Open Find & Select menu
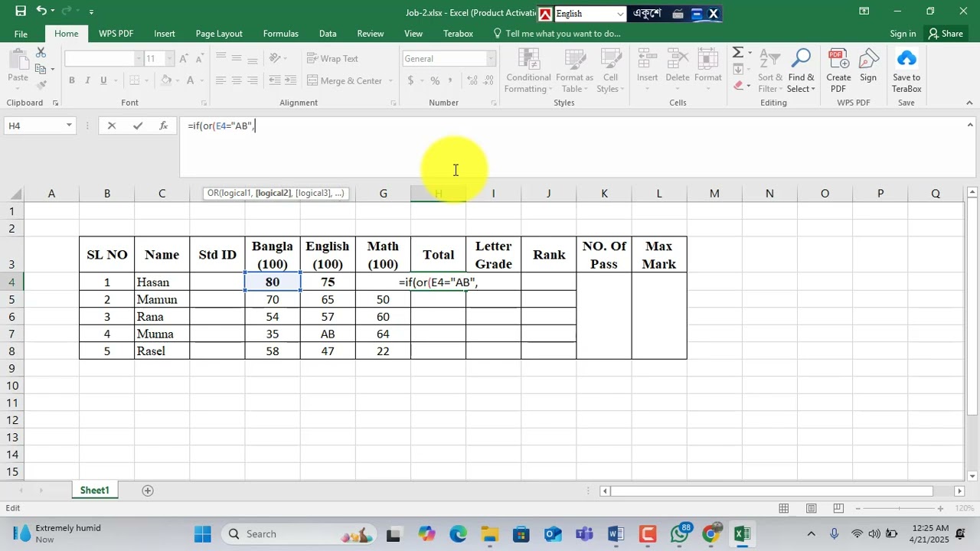 801,70
